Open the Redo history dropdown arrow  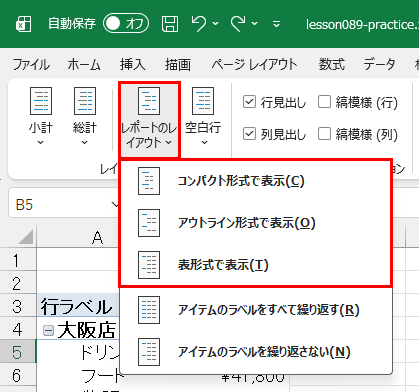tap(255, 24)
